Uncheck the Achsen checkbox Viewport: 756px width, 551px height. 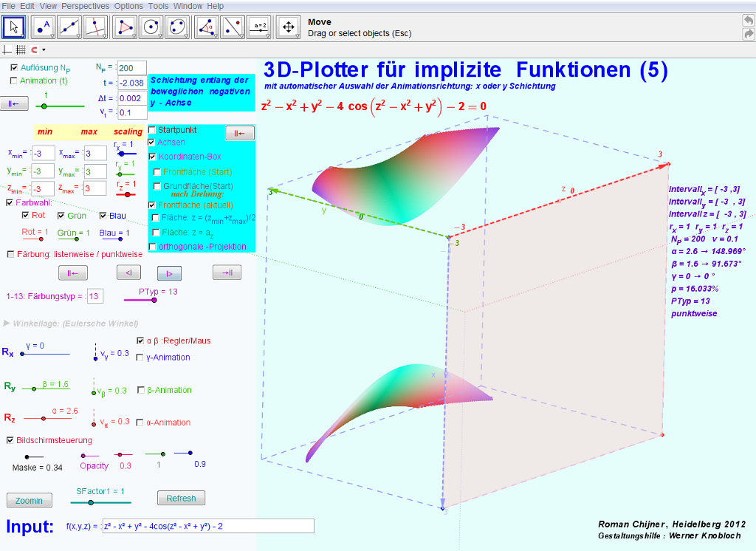tap(152, 142)
